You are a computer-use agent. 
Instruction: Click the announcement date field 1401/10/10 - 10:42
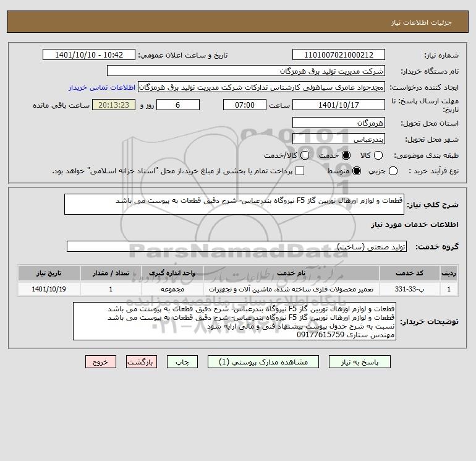pyautogui.click(x=89, y=54)
